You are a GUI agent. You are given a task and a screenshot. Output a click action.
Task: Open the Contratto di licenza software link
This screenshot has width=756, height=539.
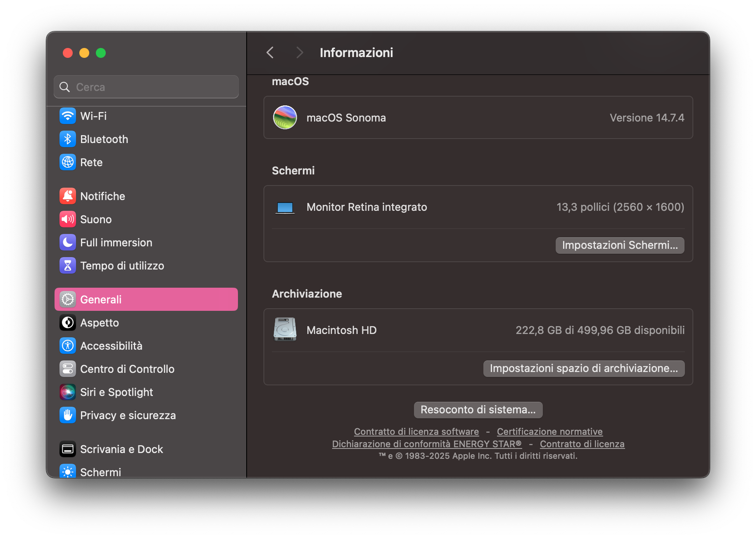[x=416, y=431]
